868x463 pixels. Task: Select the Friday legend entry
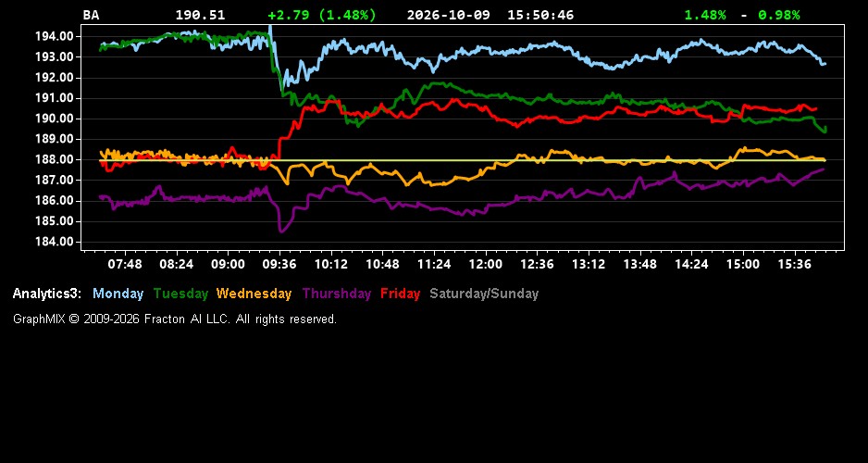[x=401, y=294]
